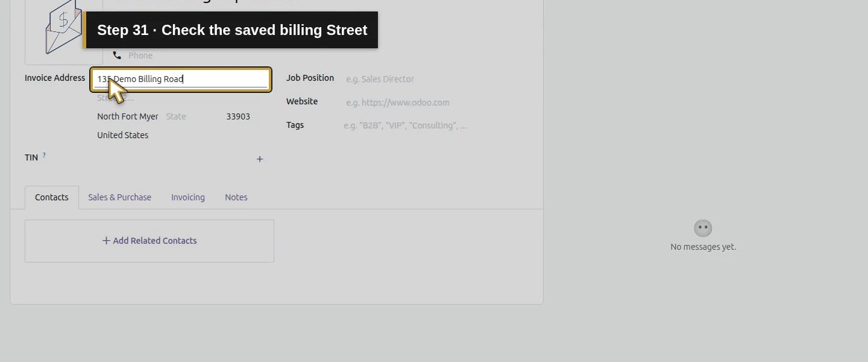Click the Tags label
Screen dimensions: 868x362
click(x=295, y=125)
